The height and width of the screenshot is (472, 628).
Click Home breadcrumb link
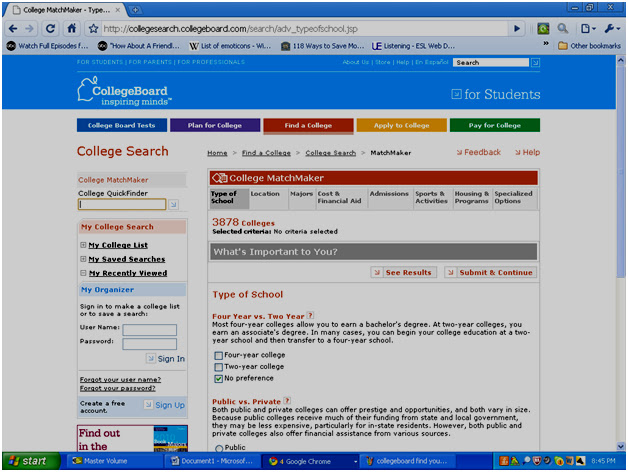point(217,153)
